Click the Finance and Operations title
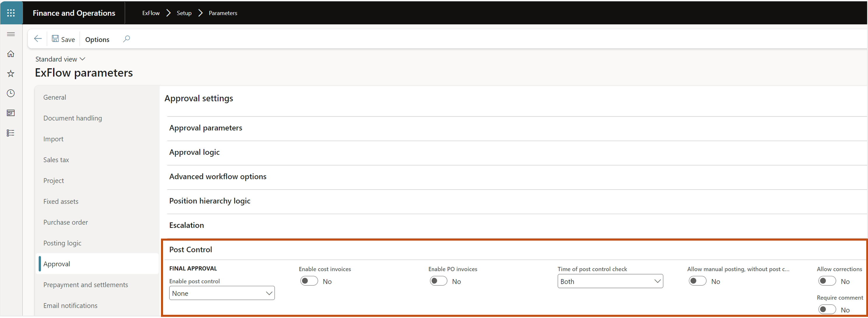 point(74,13)
